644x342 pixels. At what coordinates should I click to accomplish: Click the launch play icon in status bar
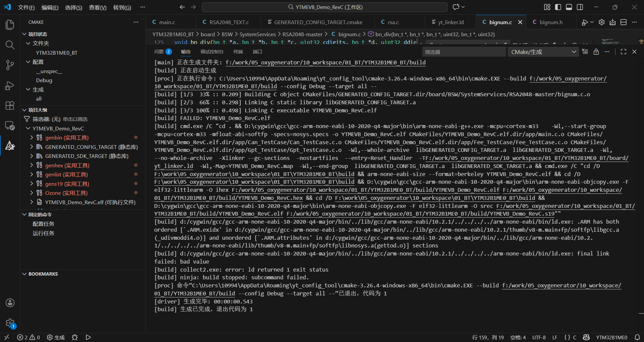88,337
